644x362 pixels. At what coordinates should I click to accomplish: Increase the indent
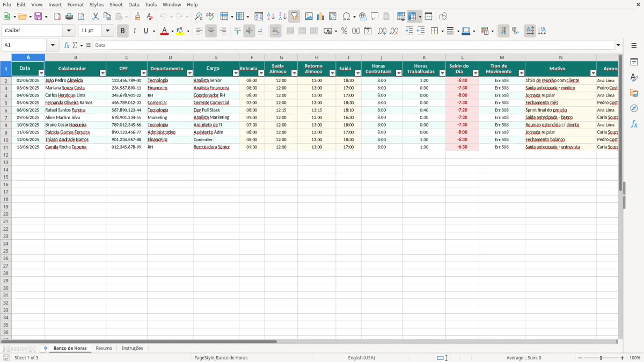[409, 31]
